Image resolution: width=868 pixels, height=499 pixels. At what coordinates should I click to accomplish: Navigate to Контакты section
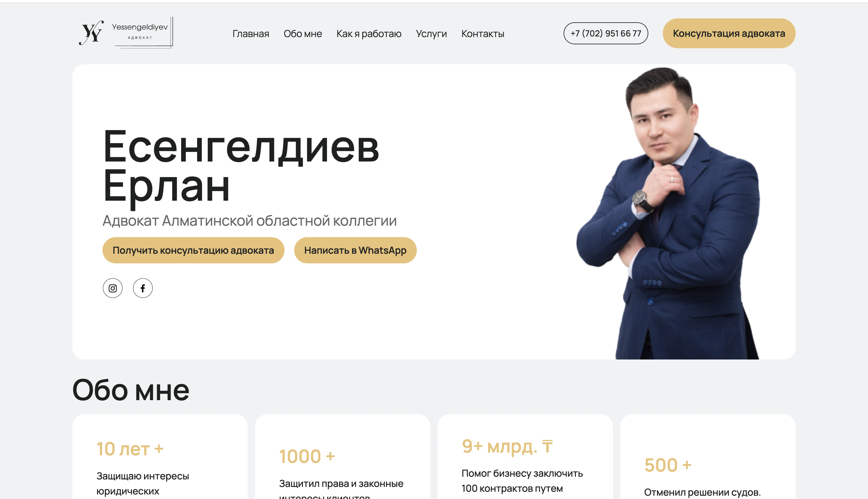tap(483, 33)
